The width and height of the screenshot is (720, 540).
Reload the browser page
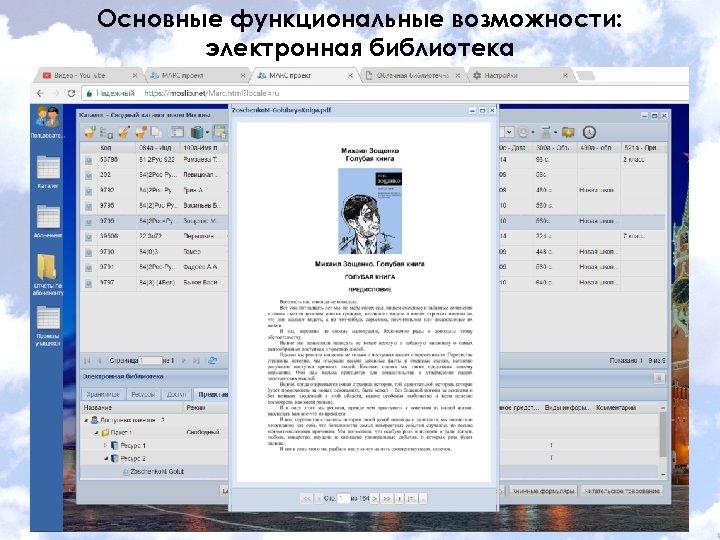point(71,93)
